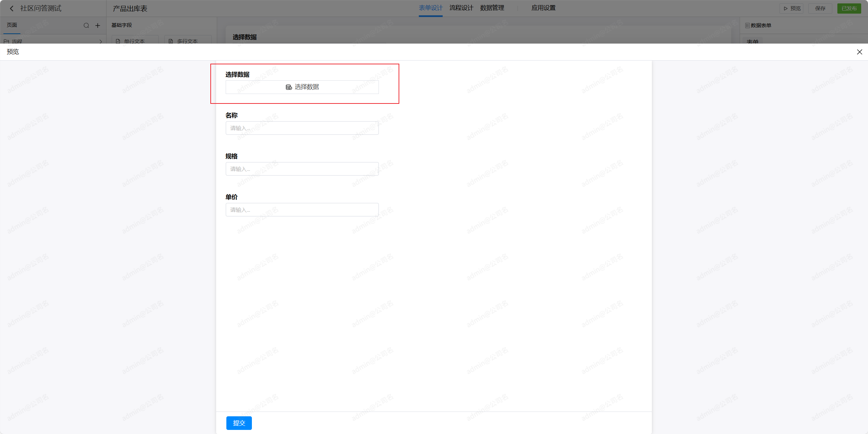This screenshot has width=868, height=434.
Task: Click the 保存 button
Action: [x=820, y=9]
